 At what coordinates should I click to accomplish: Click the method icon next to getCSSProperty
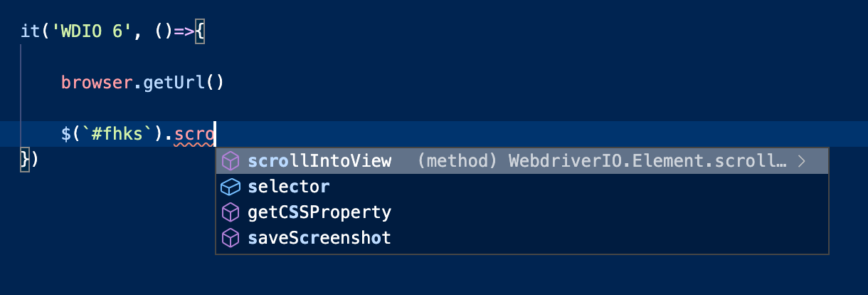point(230,212)
